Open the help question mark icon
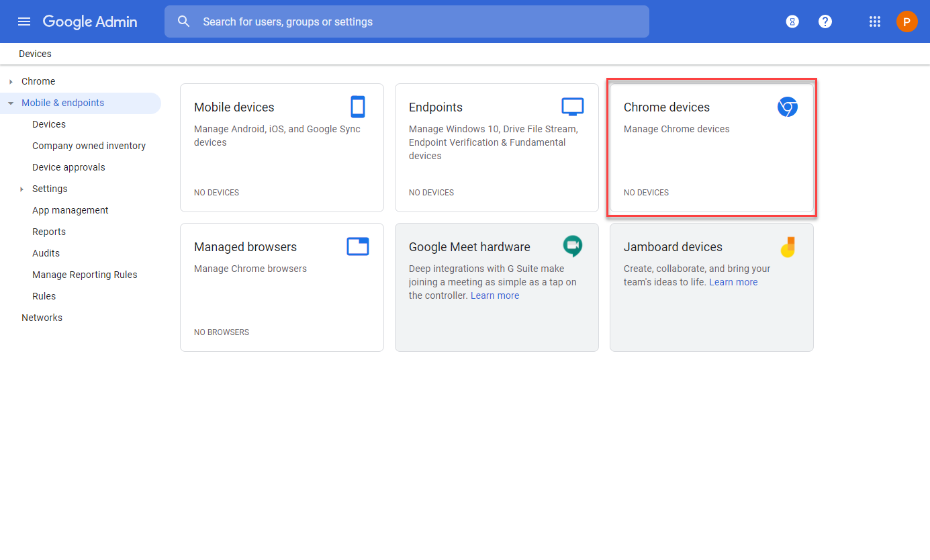Viewport: 930px width, 560px height. 825,21
